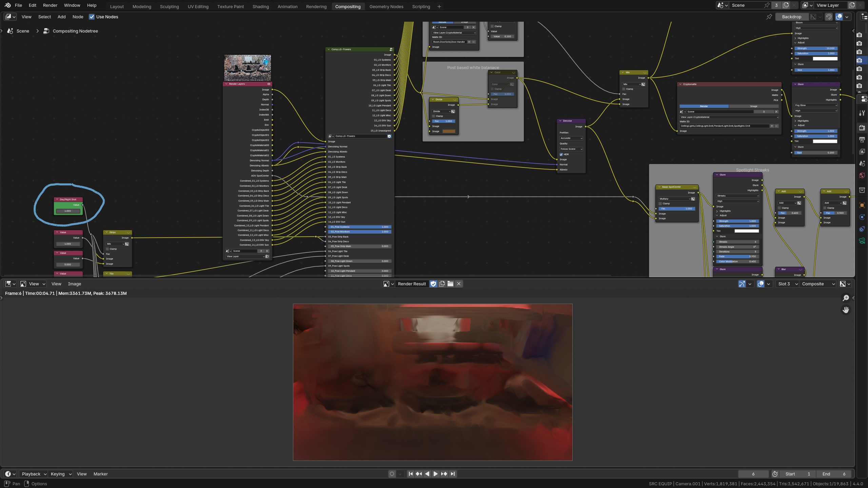Open the Render menu
Screen dimensions: 868x488
[x=50, y=5]
